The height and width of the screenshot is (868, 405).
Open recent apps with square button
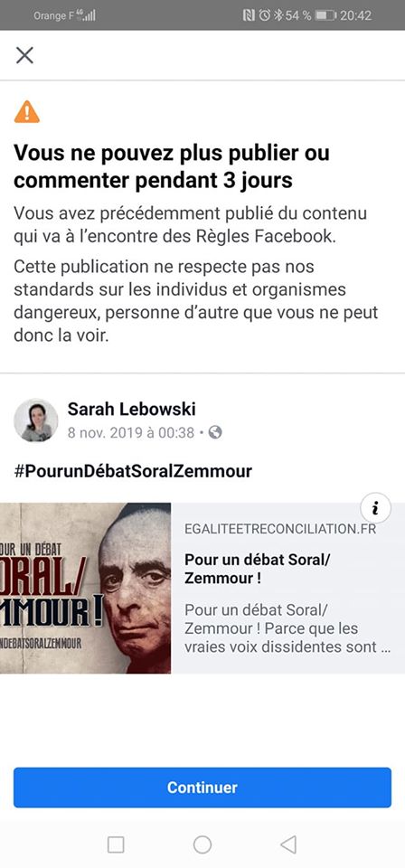116,844
